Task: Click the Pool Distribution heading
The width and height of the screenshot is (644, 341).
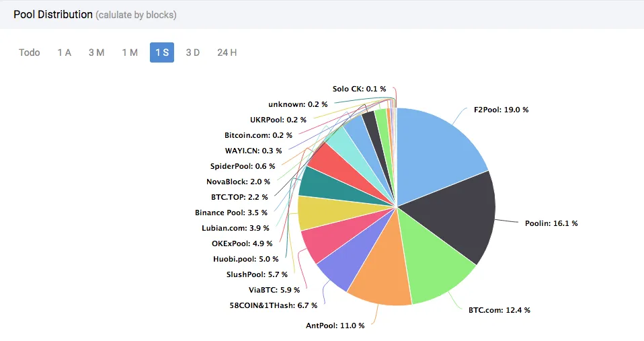Action: pos(53,14)
